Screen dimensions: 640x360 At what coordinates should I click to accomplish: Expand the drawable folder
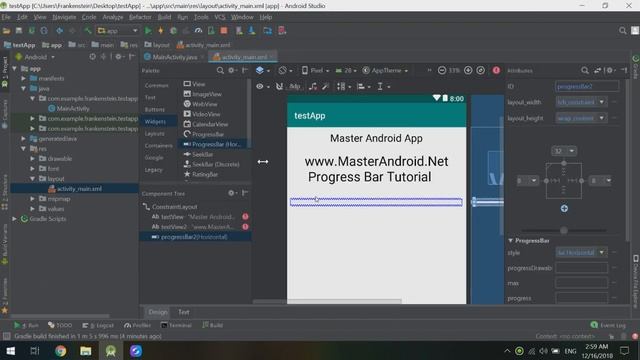33,158
